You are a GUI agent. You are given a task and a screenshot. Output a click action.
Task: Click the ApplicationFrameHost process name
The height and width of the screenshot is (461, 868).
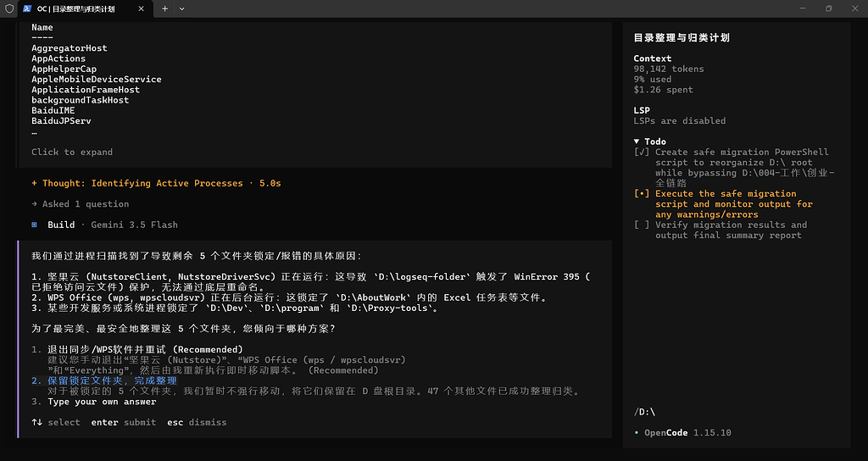tap(86, 90)
